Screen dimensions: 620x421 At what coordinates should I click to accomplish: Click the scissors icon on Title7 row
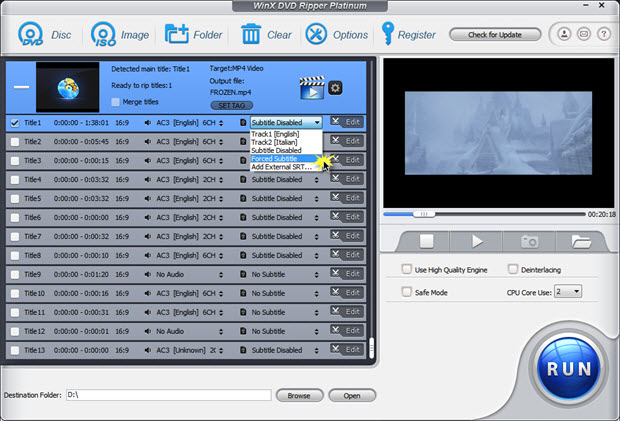[x=335, y=235]
